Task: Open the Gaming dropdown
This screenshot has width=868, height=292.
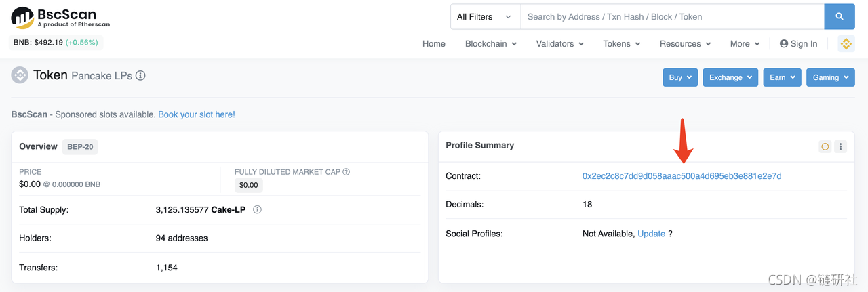Action: [830, 77]
